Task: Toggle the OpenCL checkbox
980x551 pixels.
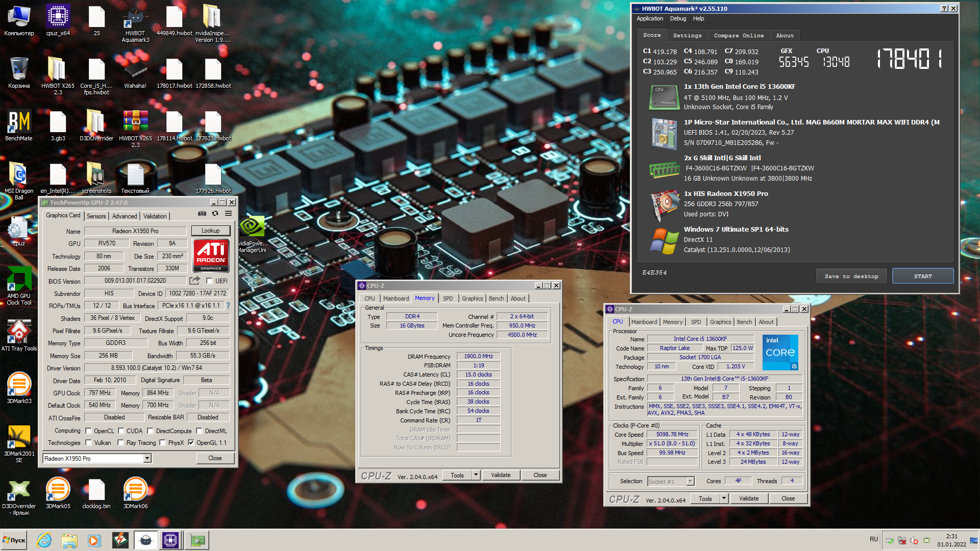Action: 88,431
